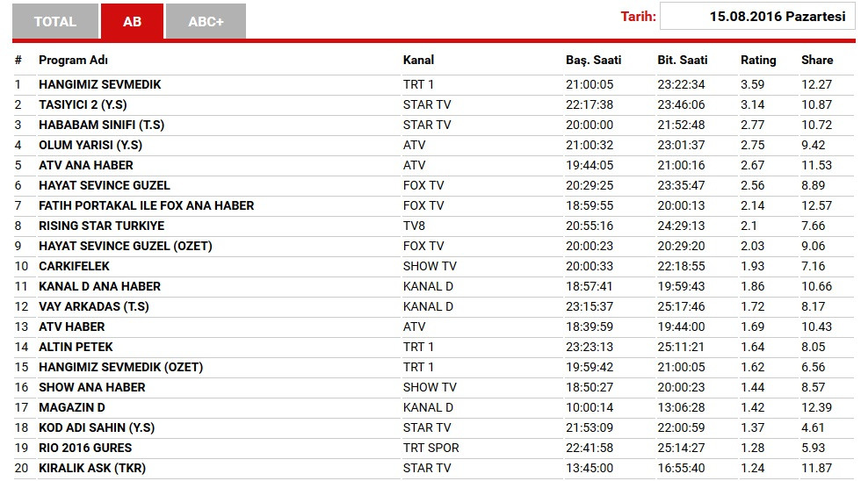
Task: Click the Rating column header
Action: point(758,60)
